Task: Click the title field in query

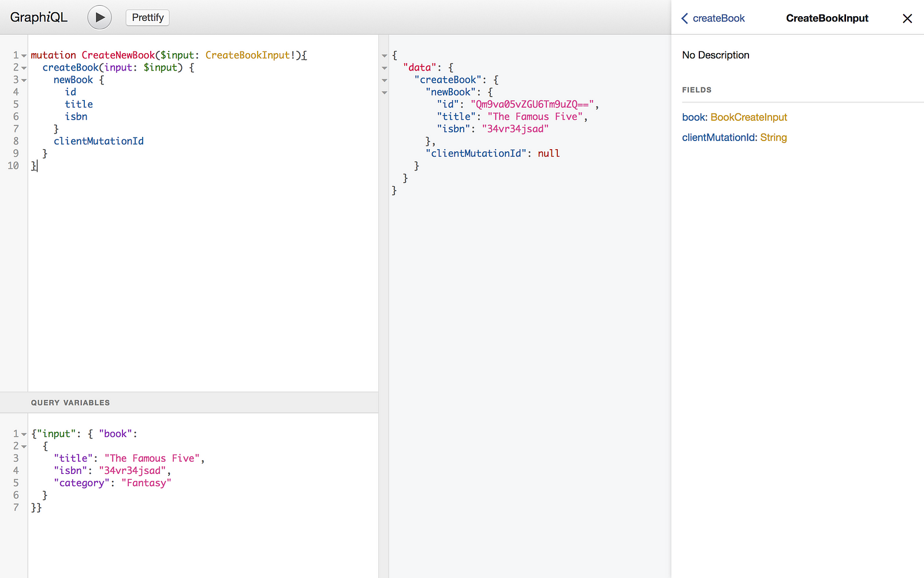Action: 79,104
